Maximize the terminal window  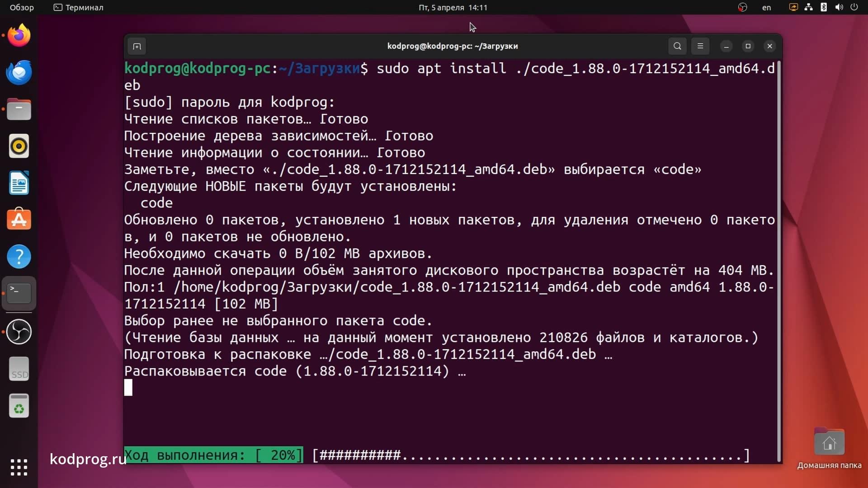[x=748, y=46]
